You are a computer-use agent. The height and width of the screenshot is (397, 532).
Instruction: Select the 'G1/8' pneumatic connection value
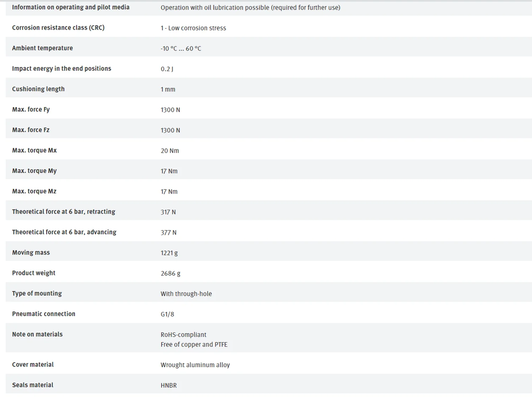point(167,314)
